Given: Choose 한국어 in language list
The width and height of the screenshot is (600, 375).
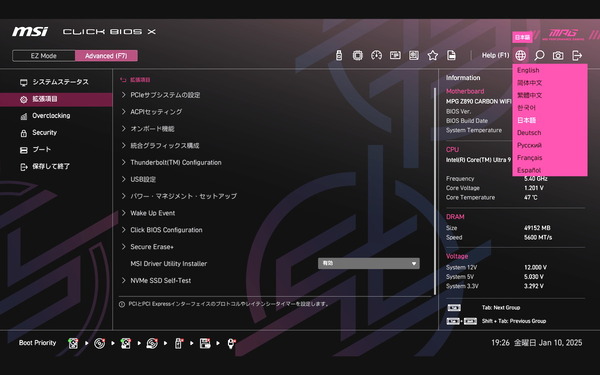Looking at the screenshot, I should tap(527, 108).
